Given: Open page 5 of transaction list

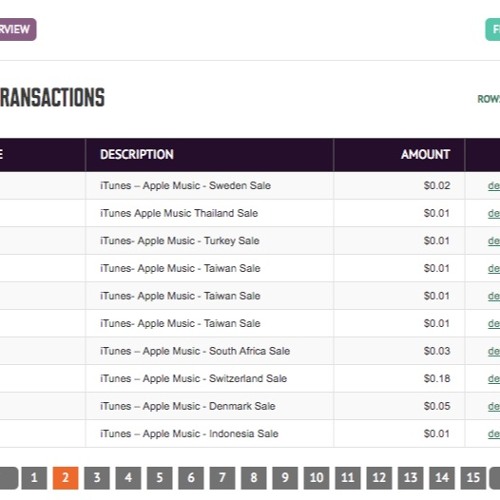Looking at the screenshot, I should 160,478.
